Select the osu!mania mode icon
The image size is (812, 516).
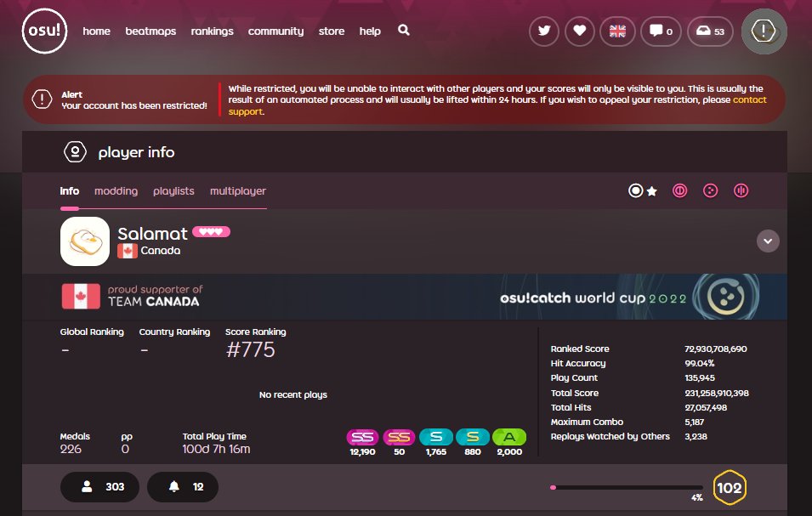[741, 191]
